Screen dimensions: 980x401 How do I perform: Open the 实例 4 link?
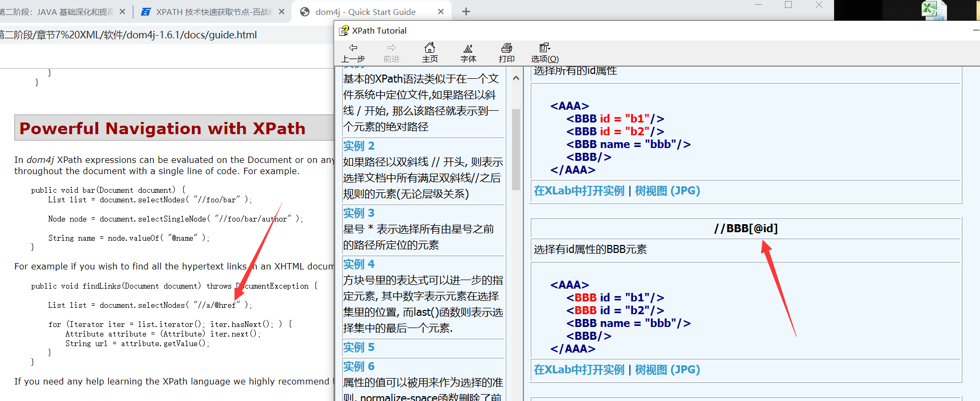(x=359, y=264)
